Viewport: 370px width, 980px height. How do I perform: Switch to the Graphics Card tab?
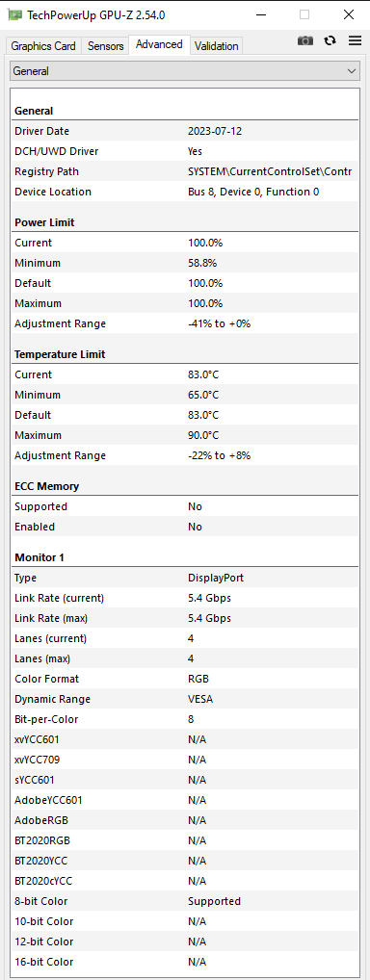click(x=43, y=45)
